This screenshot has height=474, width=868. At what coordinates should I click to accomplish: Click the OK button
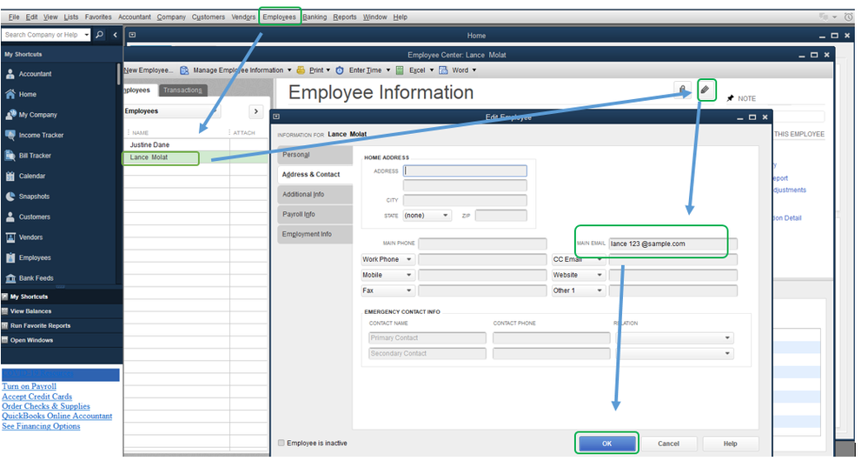click(x=606, y=444)
